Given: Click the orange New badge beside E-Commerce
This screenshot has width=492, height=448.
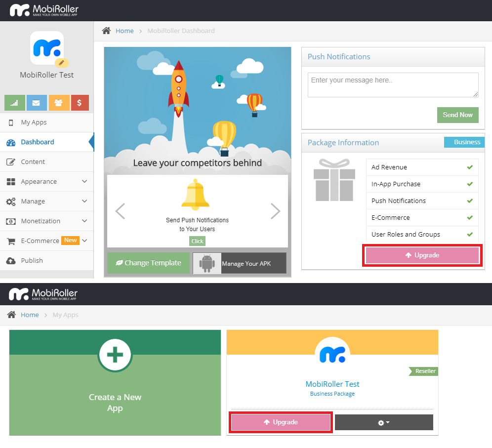Looking at the screenshot, I should pyautogui.click(x=70, y=241).
